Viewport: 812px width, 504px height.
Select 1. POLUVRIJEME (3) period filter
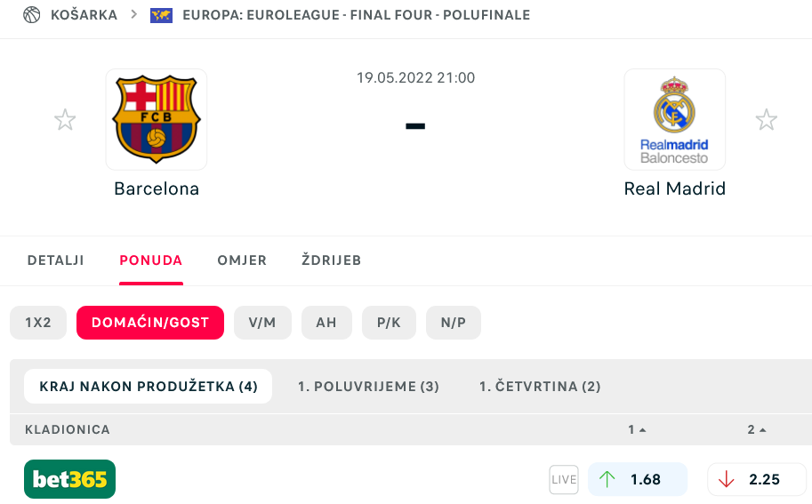click(x=368, y=387)
